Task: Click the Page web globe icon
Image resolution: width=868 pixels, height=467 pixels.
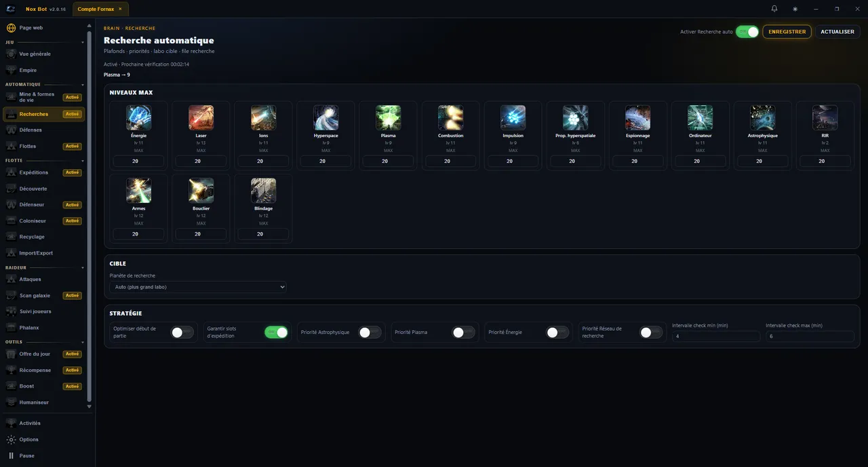Action: click(x=11, y=28)
